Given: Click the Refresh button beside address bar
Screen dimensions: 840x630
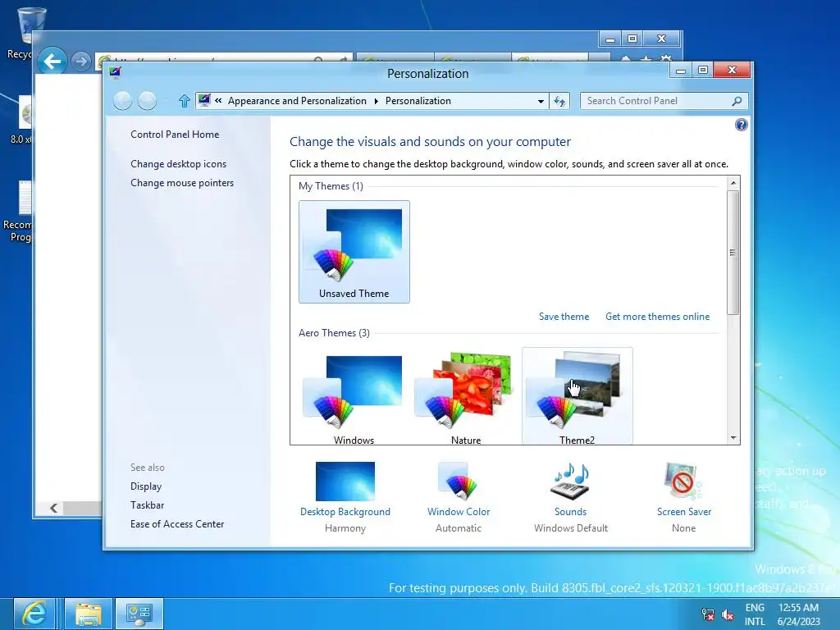Looking at the screenshot, I should tap(559, 101).
